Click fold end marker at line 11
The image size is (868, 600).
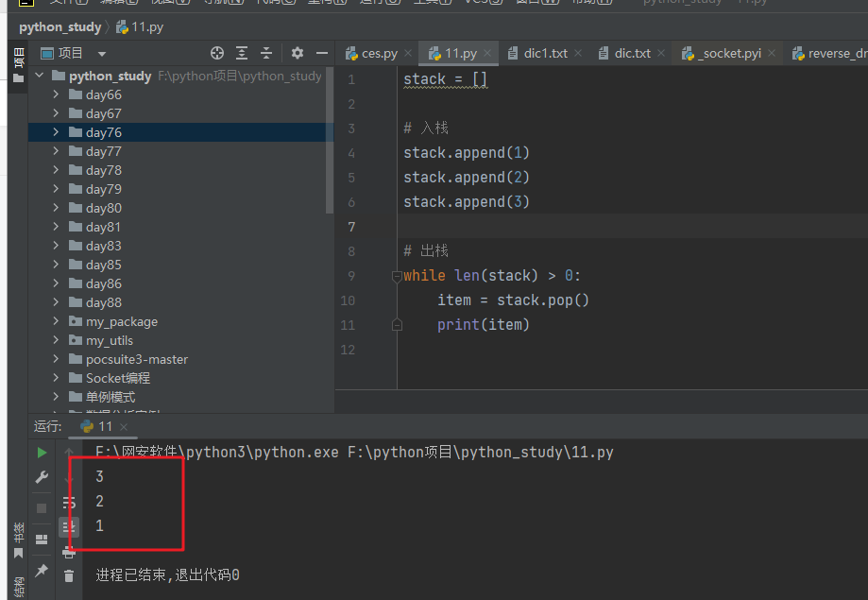coord(397,325)
